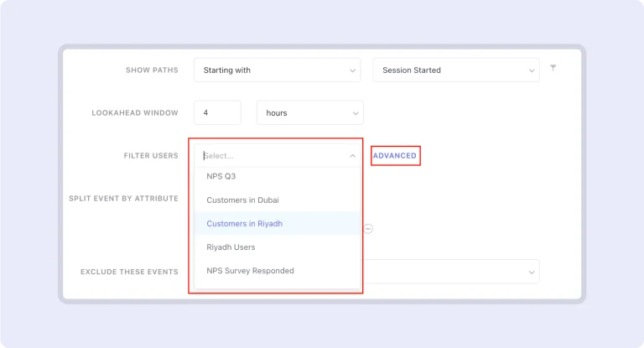Open the Starting with dropdown
This screenshot has height=348, width=644.
(x=277, y=70)
